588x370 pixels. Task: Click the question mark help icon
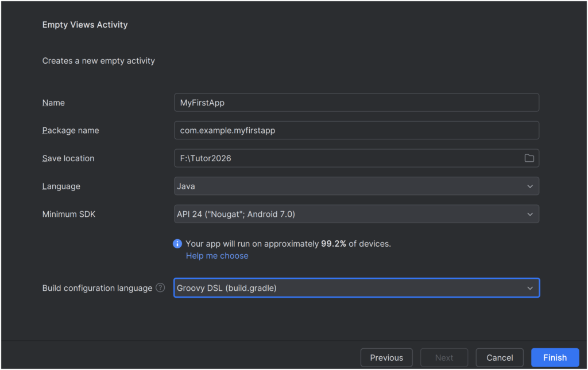(x=160, y=288)
